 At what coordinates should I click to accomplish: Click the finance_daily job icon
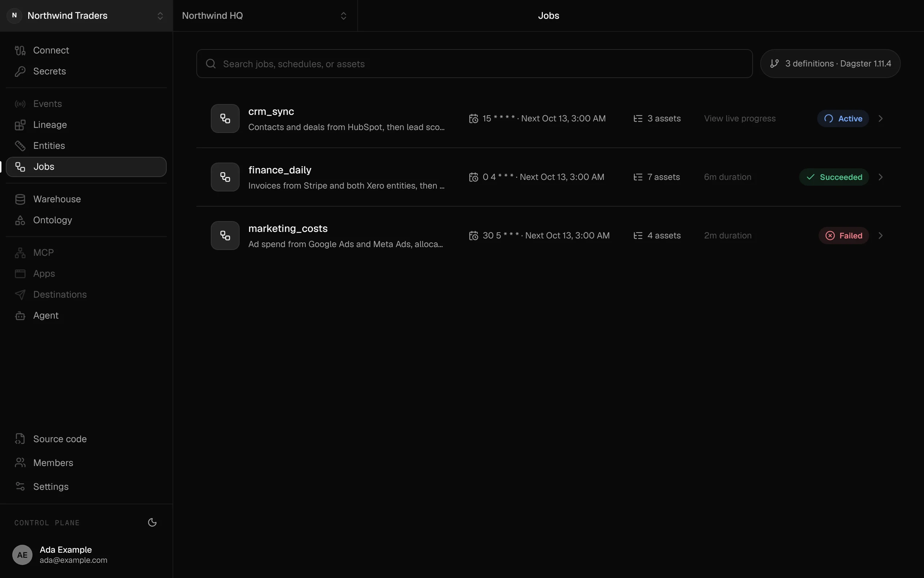pos(225,177)
